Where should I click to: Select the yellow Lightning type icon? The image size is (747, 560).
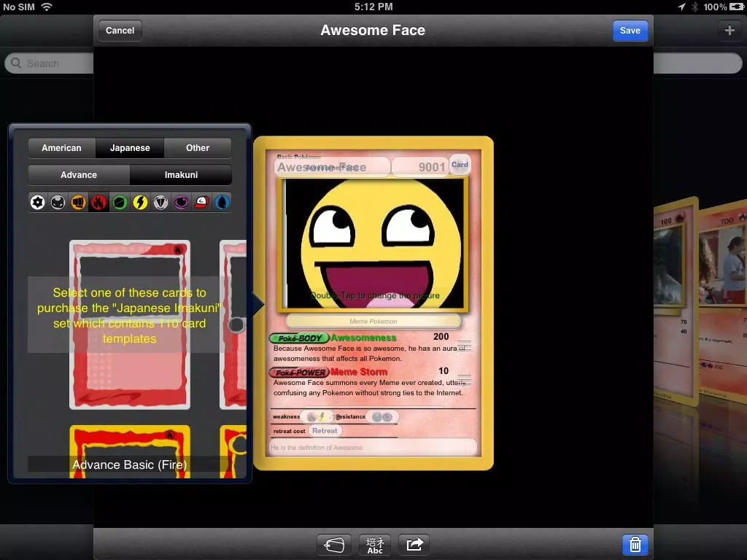(x=140, y=203)
